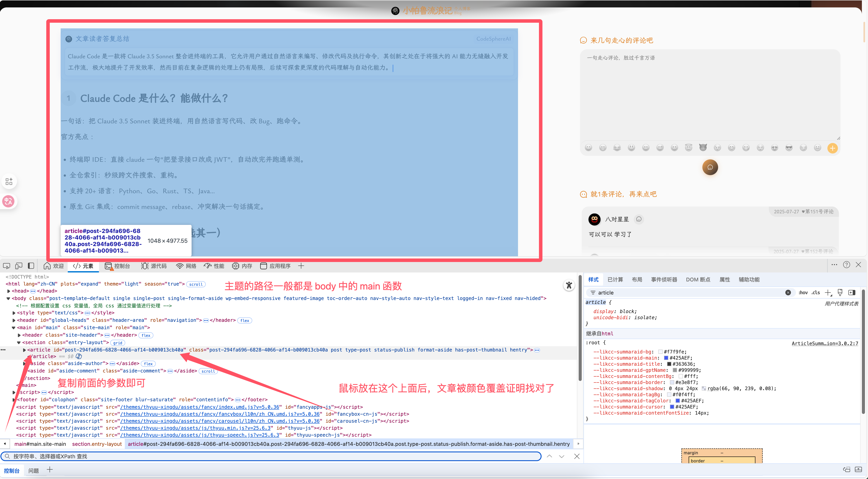Open the --likcc-summaraid-title color swatch
Viewport: 868px width, 479px height.
pyautogui.click(x=669, y=364)
